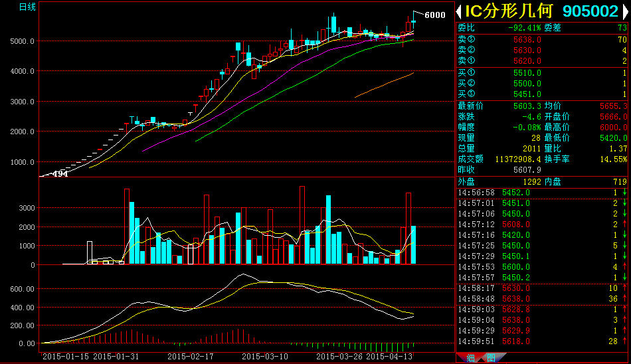This screenshot has width=631, height=364.
Task: Switch to the 细 detail tab
Action: 470,358
